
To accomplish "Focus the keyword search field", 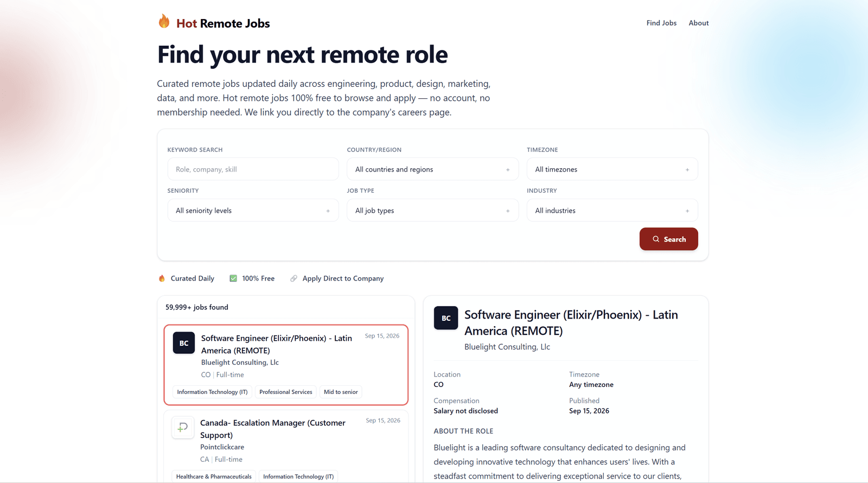I will tap(253, 169).
